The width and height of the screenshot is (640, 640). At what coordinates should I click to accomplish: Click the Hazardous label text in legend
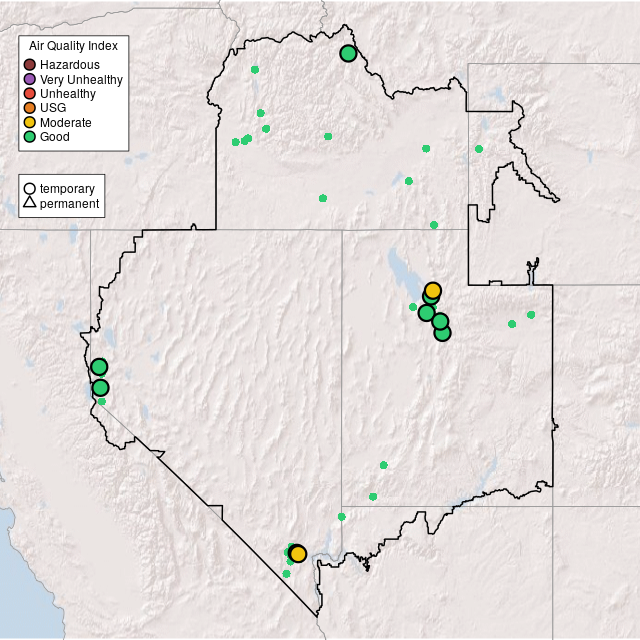[70, 65]
